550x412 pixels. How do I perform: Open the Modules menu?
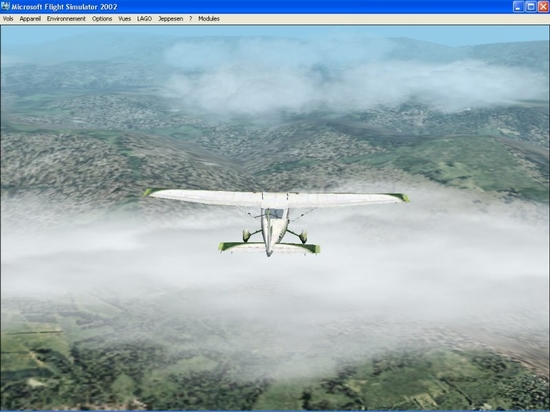tap(209, 19)
